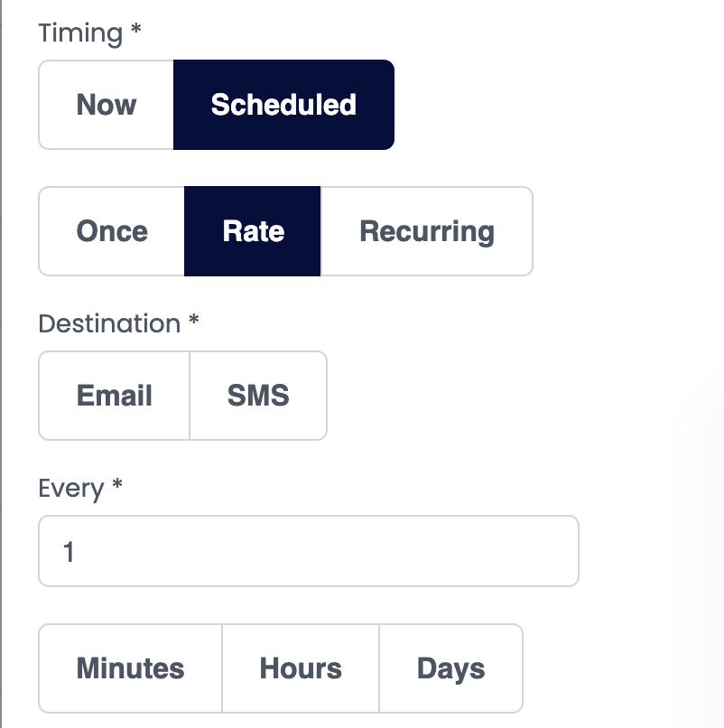The width and height of the screenshot is (724, 728).
Task: Select Days as the interval unit
Action: pyautogui.click(x=450, y=668)
